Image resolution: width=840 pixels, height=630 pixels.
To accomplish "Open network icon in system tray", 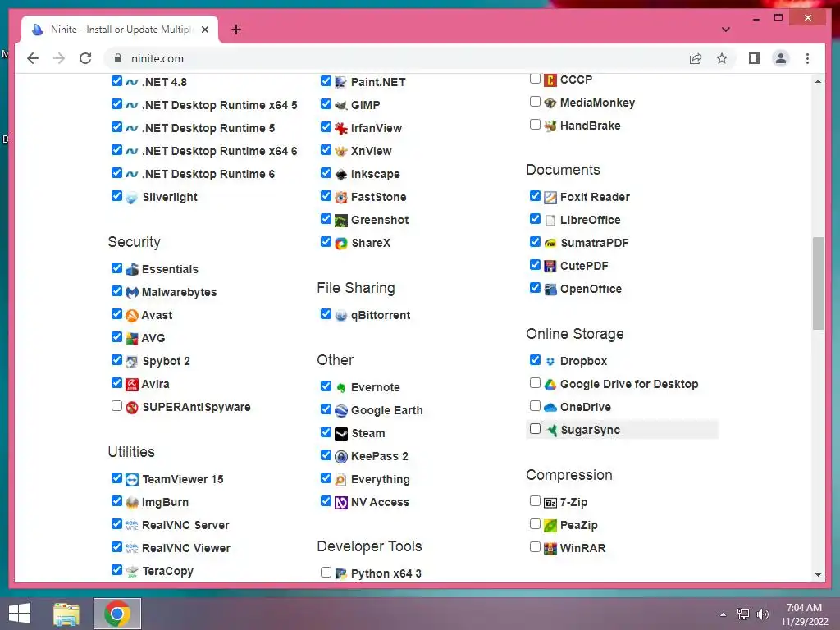I will [x=743, y=614].
